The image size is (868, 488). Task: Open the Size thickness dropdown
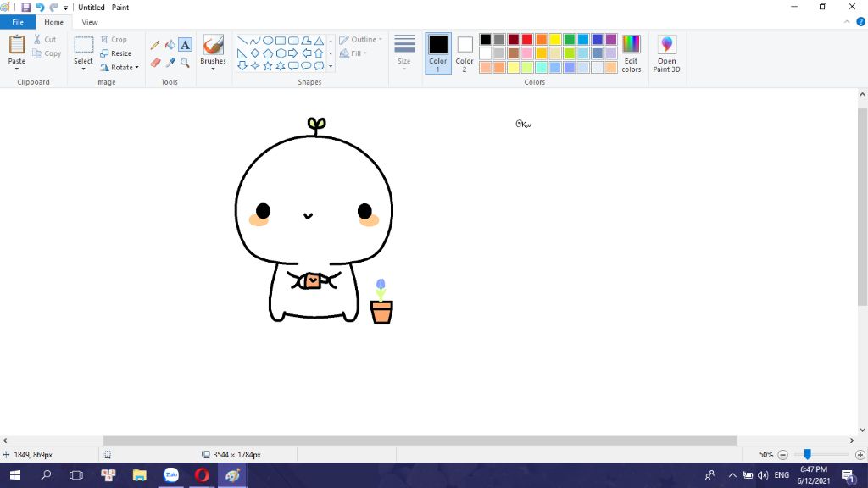pyautogui.click(x=404, y=53)
